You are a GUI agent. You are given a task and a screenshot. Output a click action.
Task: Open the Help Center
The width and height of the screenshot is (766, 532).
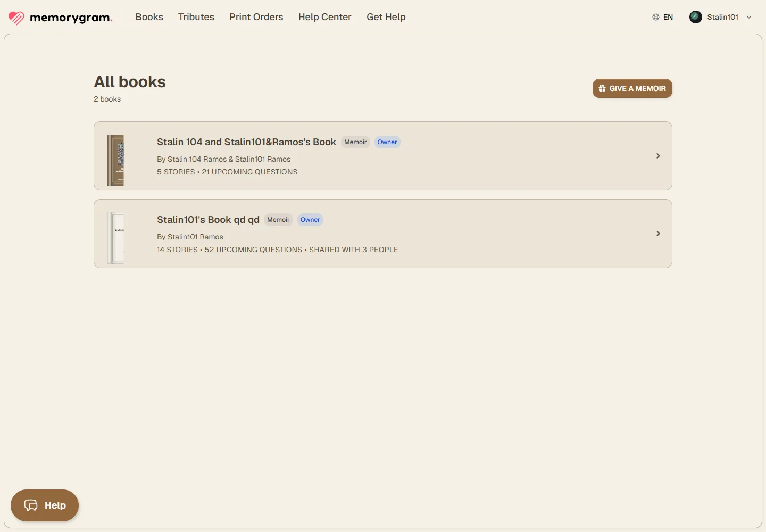[325, 17]
